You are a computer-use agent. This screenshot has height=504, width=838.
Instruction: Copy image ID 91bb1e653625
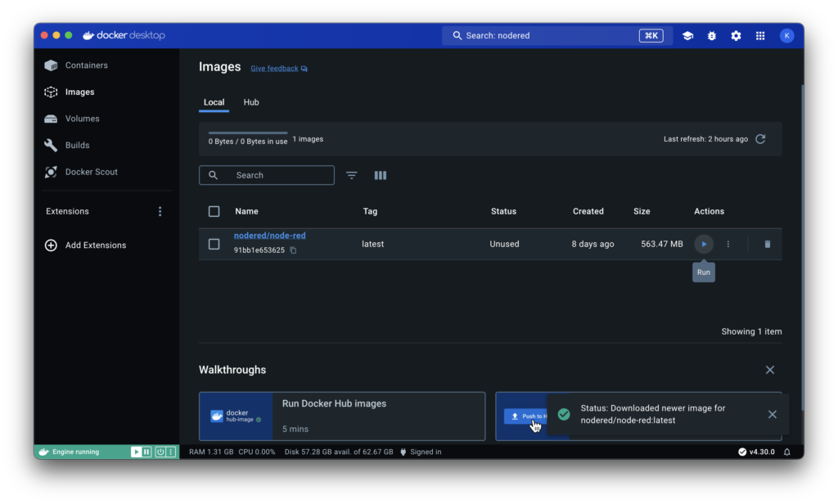tap(293, 250)
